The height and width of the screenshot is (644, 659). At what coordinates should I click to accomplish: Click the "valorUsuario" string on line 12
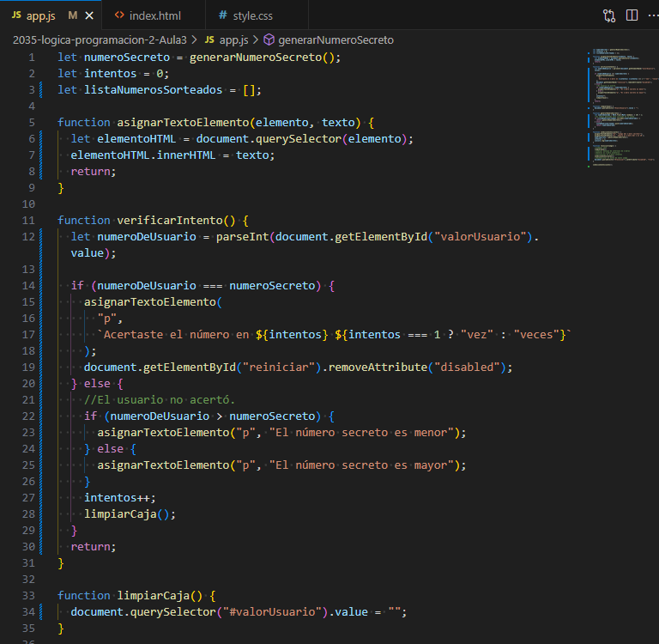[481, 237]
